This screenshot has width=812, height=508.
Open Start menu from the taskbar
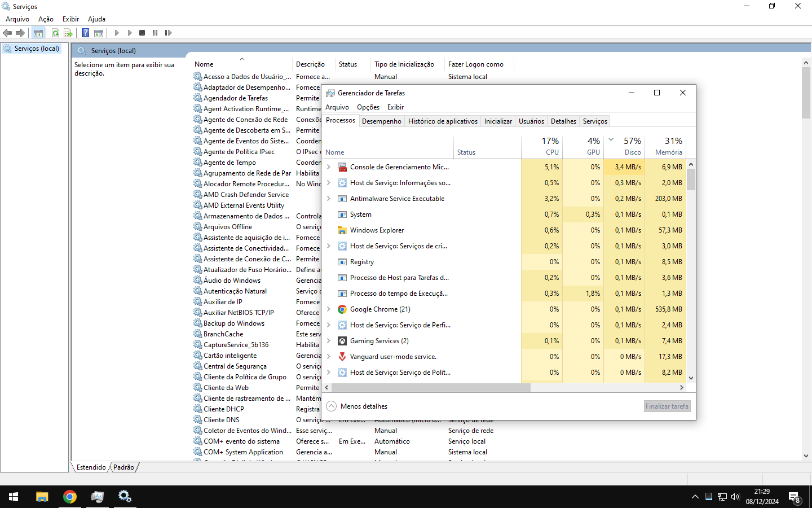14,497
